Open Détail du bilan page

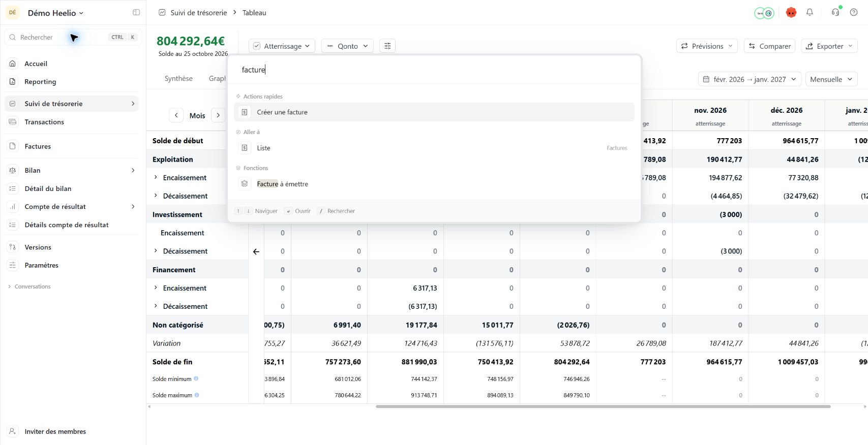71,188
